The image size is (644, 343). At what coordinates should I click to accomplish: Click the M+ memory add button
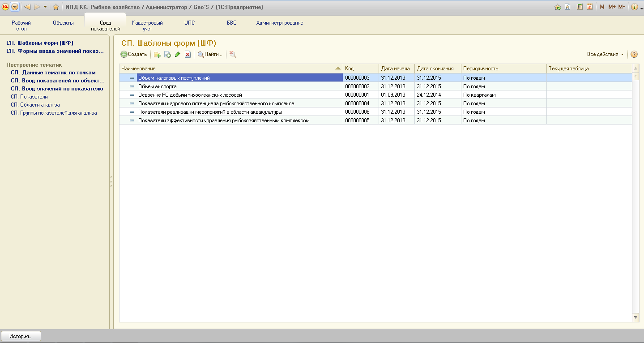click(612, 7)
